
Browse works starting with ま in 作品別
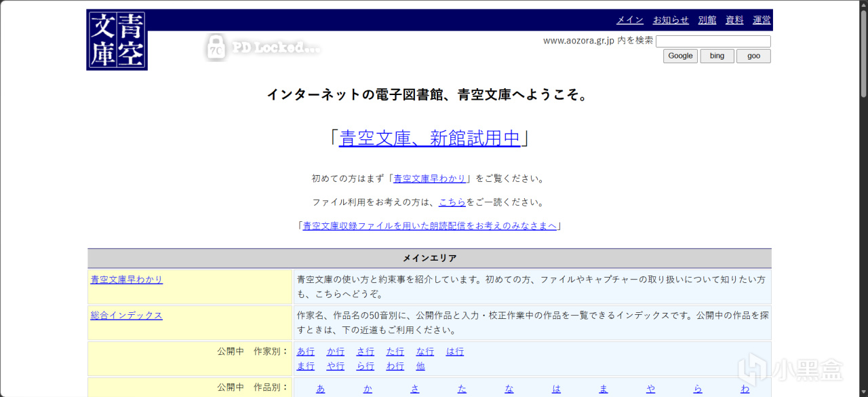604,389
